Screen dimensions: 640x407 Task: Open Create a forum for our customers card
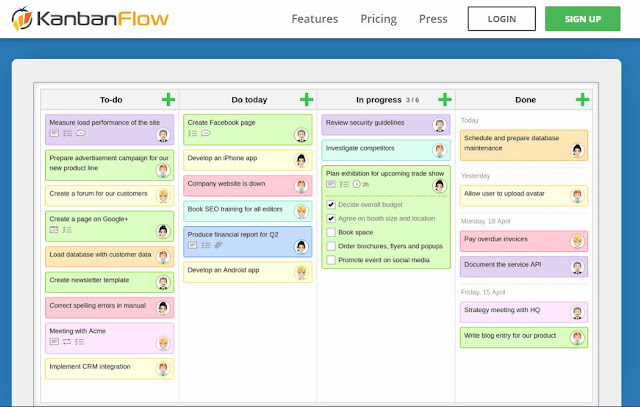[109, 196]
